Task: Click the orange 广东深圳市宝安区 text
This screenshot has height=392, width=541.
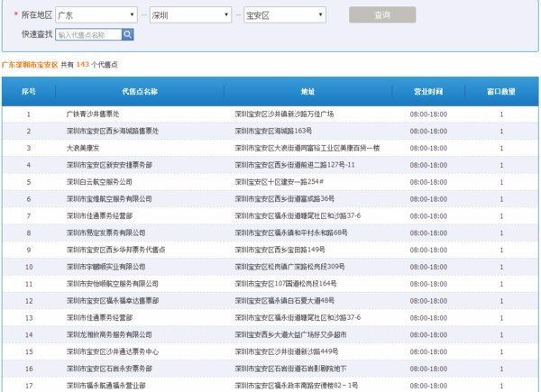Action: (x=30, y=65)
